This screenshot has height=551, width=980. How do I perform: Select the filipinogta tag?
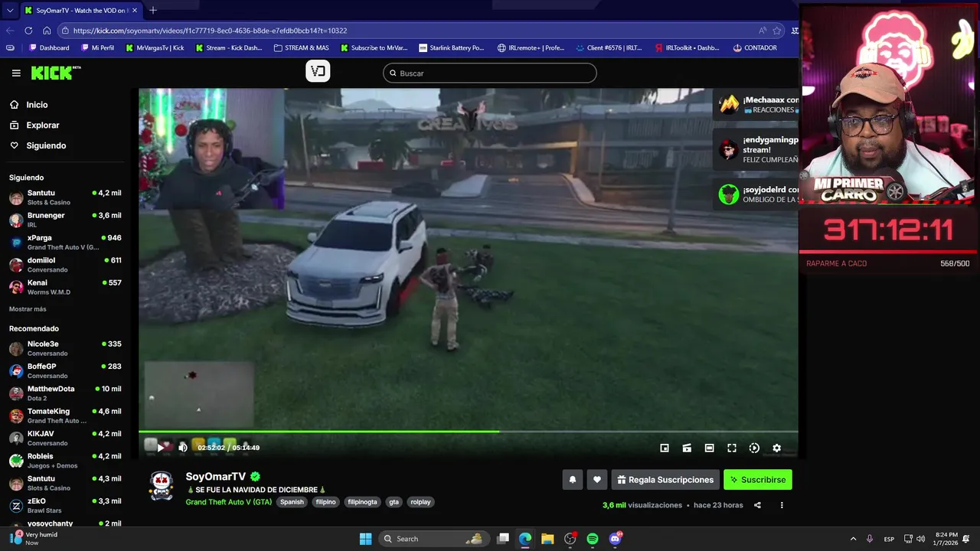362,502
